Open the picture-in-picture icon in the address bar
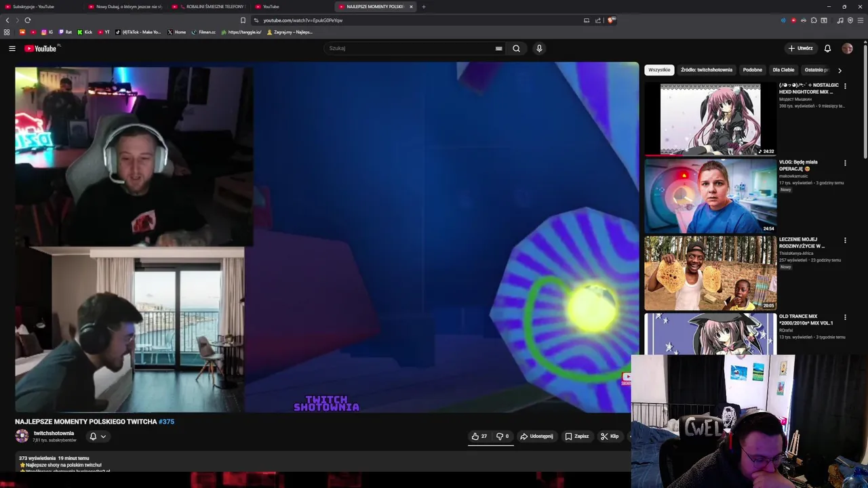Screen dimensions: 868x488 (587, 20)
